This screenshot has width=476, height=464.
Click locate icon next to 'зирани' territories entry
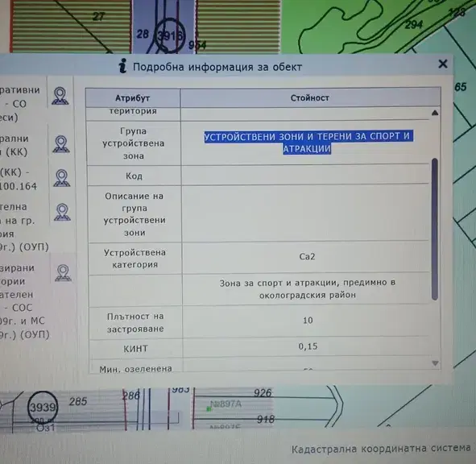63,273
